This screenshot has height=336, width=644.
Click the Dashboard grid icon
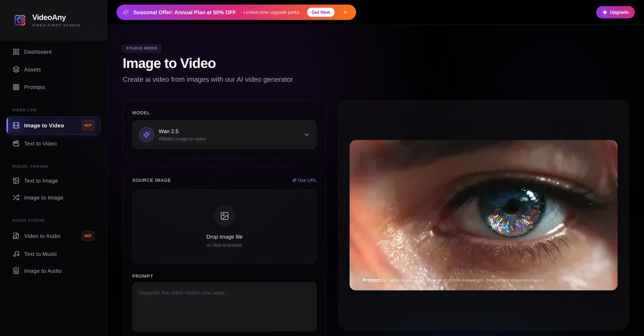coord(16,52)
